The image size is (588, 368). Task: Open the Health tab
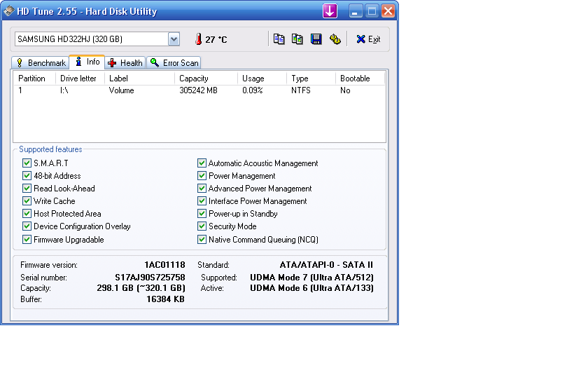pos(125,62)
